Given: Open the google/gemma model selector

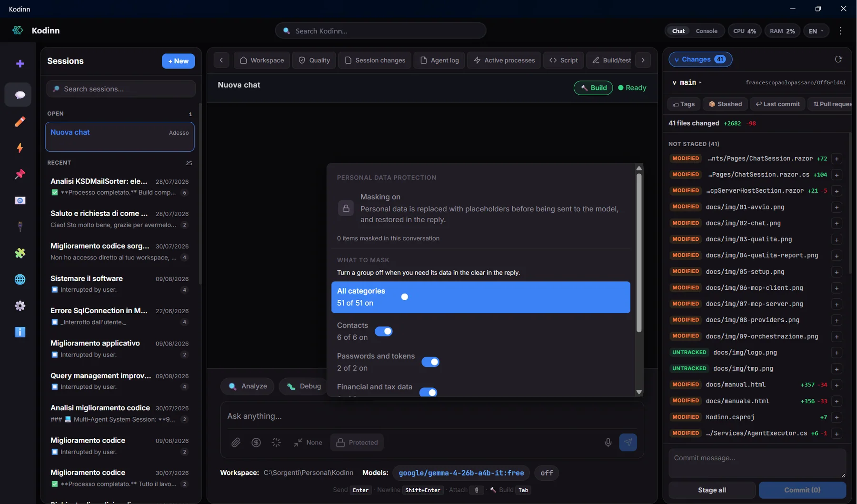Looking at the screenshot, I should pyautogui.click(x=461, y=473).
